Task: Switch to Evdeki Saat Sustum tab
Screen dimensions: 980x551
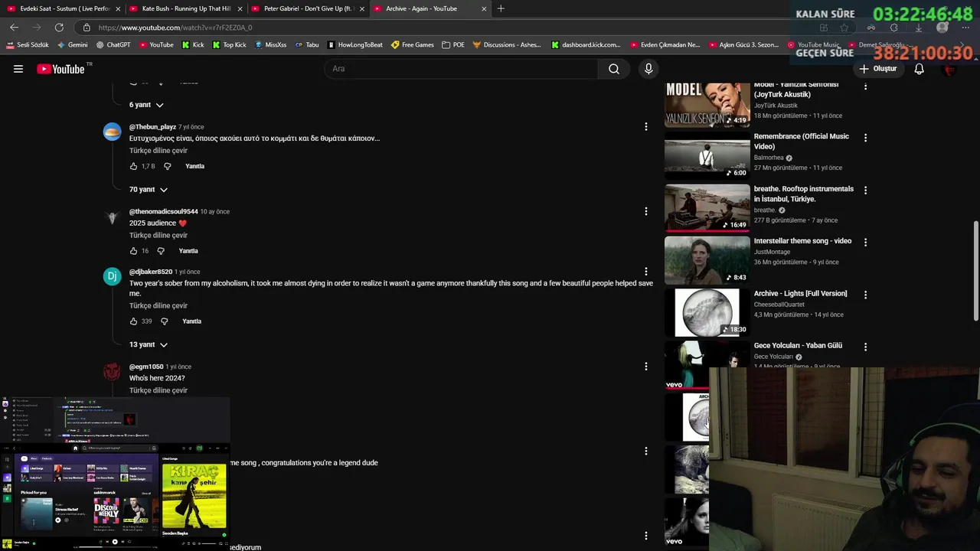Action: point(64,8)
